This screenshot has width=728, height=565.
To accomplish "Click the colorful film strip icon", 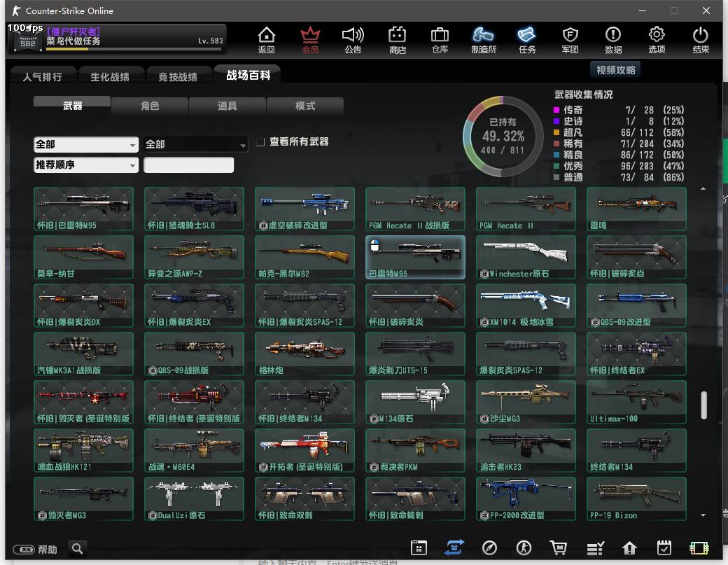I will 699,548.
